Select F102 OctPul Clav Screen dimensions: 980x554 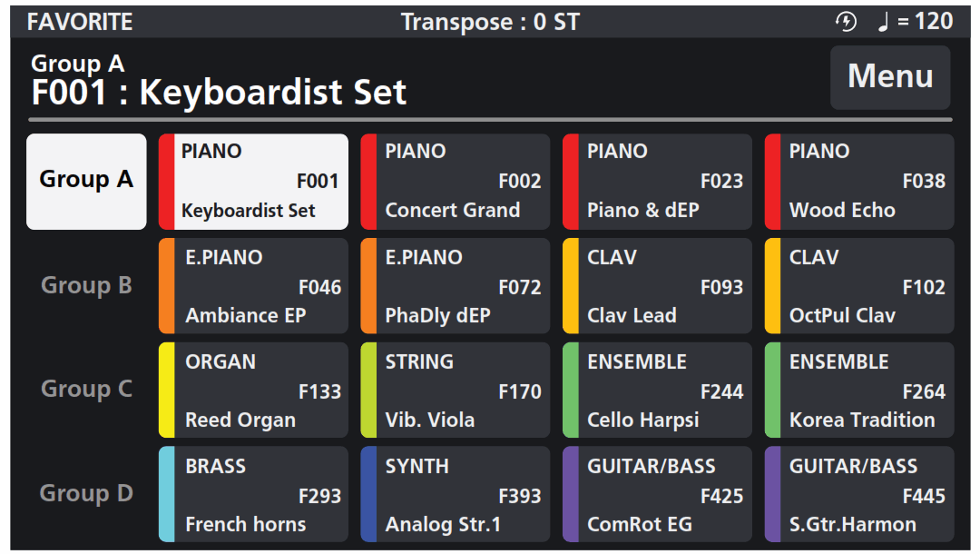[x=857, y=285]
